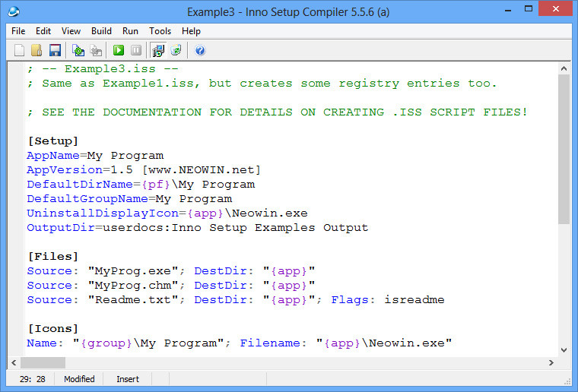
Task: Click the [Setup] section header line
Action: (x=53, y=141)
